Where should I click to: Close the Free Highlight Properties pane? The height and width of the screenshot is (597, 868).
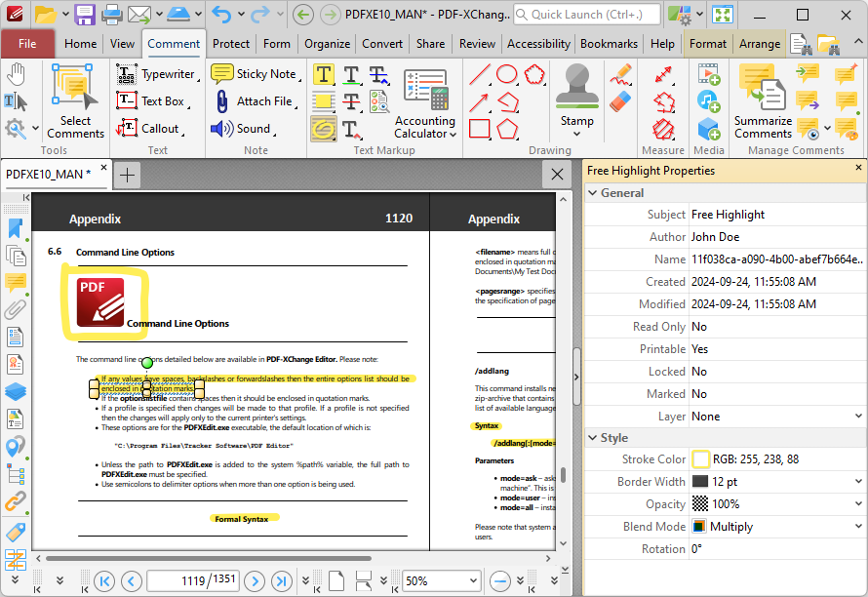(x=858, y=167)
